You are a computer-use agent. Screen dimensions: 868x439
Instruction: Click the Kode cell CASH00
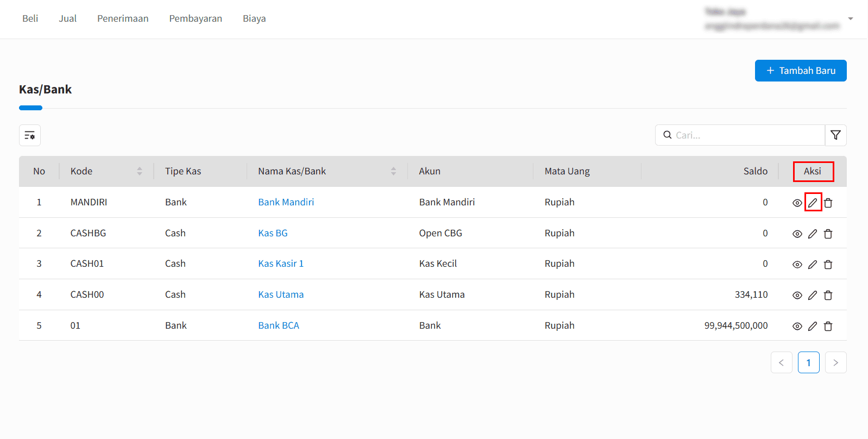[x=87, y=294]
